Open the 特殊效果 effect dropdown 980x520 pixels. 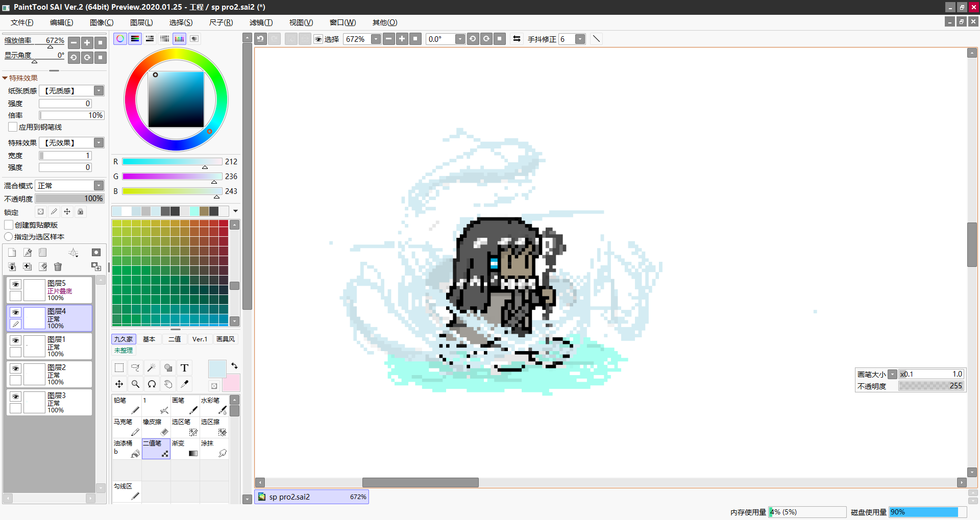(99, 143)
